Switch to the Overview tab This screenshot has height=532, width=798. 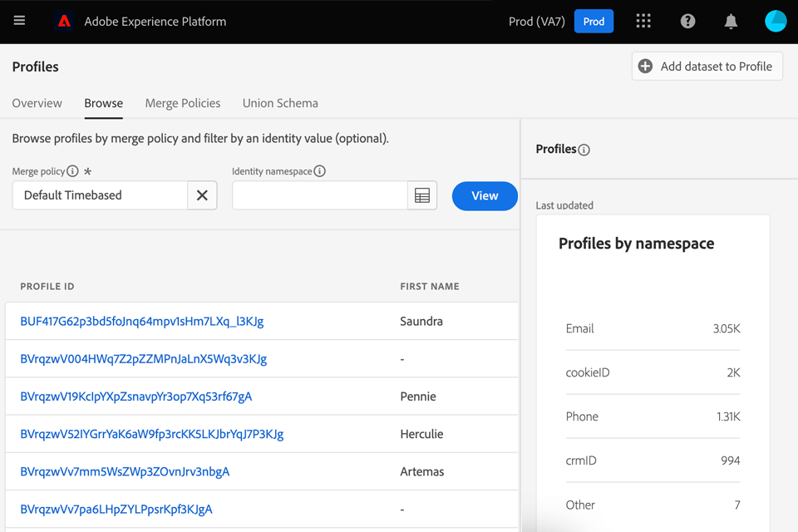click(37, 103)
